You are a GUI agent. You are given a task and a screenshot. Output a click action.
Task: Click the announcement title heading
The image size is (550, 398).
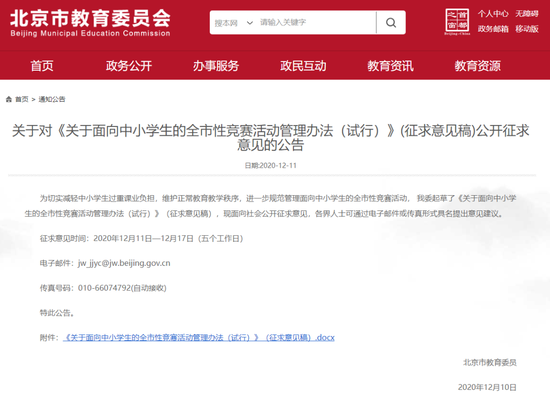click(x=270, y=137)
